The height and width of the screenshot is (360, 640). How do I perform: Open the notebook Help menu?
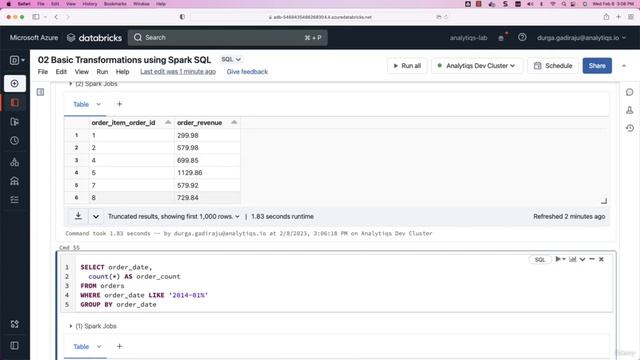[x=122, y=71]
